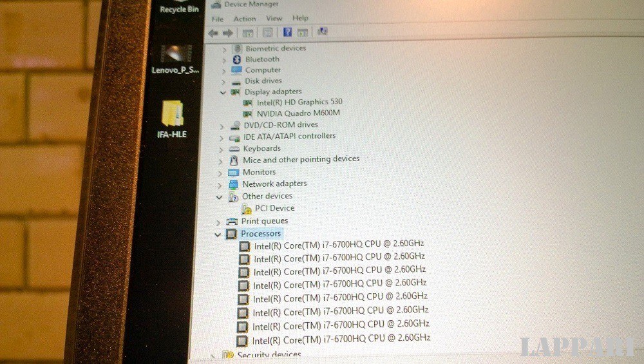Open Properties from the toolbar icon
Viewport: 644px width, 364px height.
pyautogui.click(x=268, y=32)
